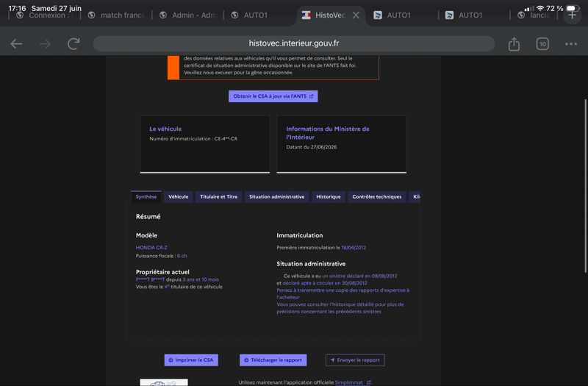588x386 pixels.
Task: Open the Titulaire et Titre tab
Action: (218, 196)
